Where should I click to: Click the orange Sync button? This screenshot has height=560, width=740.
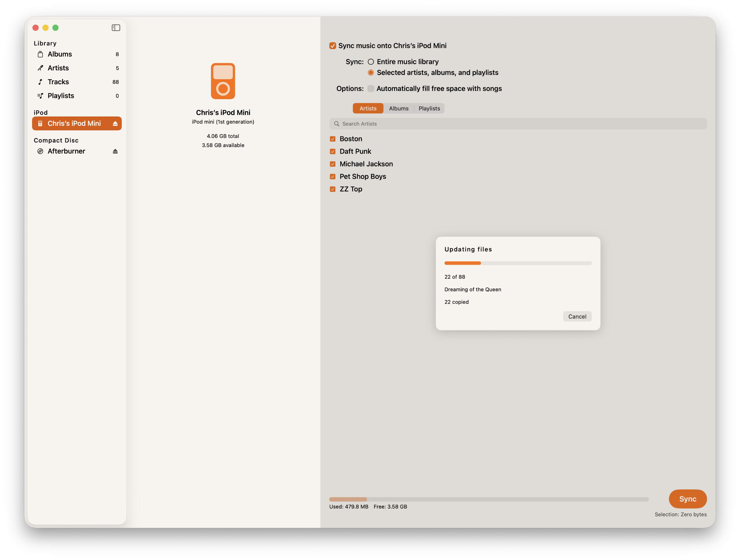tap(687, 499)
